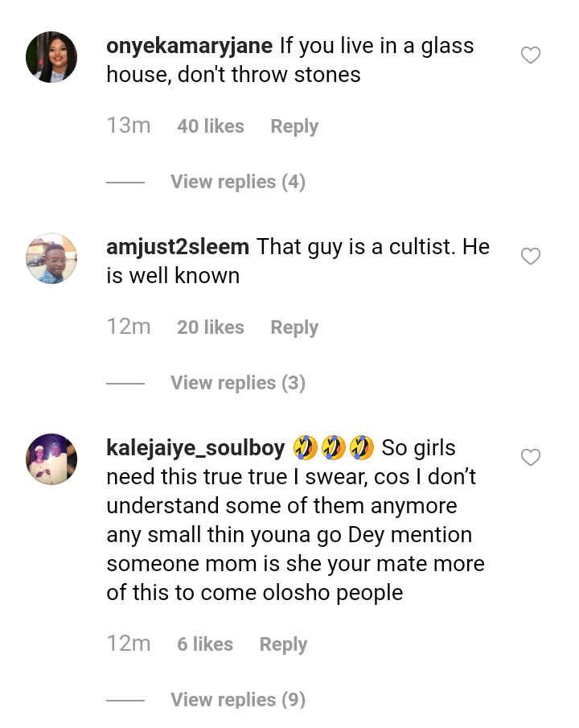This screenshot has height=728, width=579.
Task: Expand View replies (4)
Action: (237, 182)
